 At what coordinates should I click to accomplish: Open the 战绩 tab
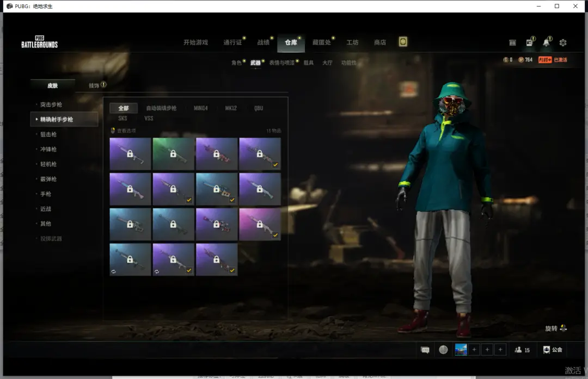click(x=264, y=42)
